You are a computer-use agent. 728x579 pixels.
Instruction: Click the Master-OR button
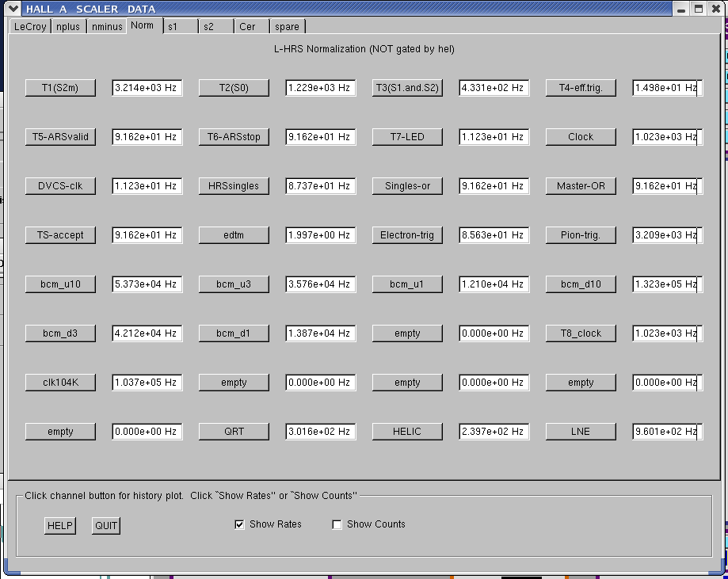tap(581, 186)
